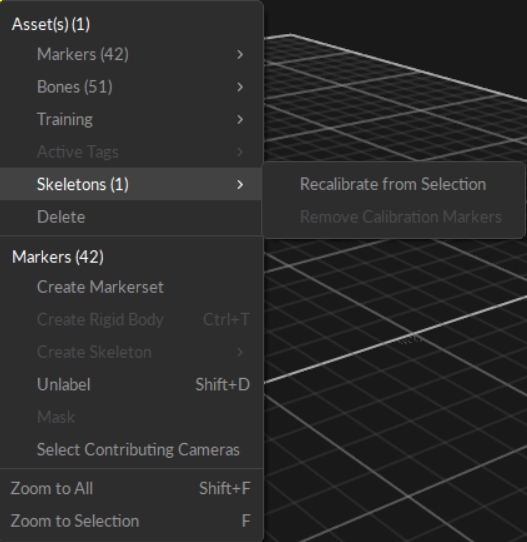Viewport: 527px width, 542px height.
Task: Expand the Bones (51) submenu
Action: 131,87
